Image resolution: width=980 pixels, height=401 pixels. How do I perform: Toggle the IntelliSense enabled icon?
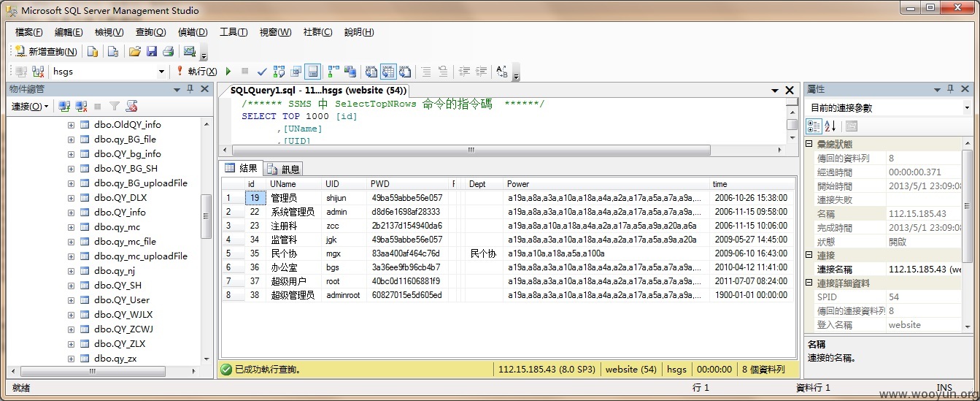[x=312, y=72]
